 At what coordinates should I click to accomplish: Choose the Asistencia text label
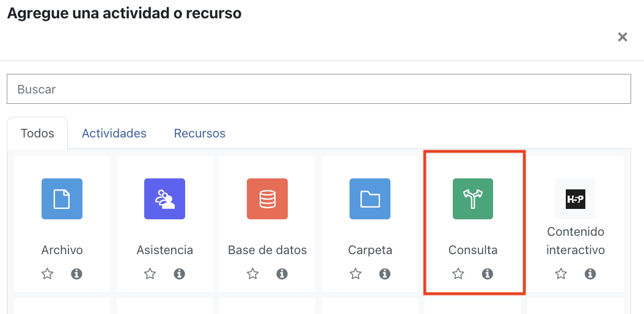pos(165,250)
